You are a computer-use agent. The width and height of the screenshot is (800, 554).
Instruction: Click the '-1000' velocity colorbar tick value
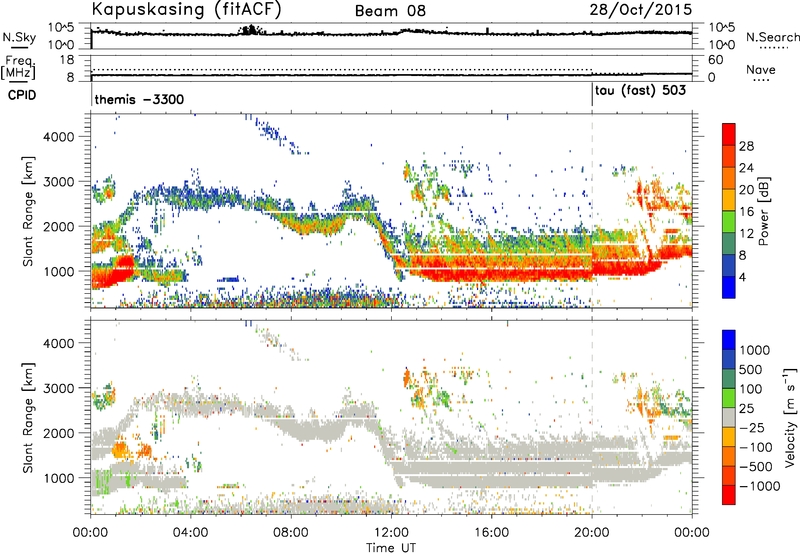click(759, 486)
